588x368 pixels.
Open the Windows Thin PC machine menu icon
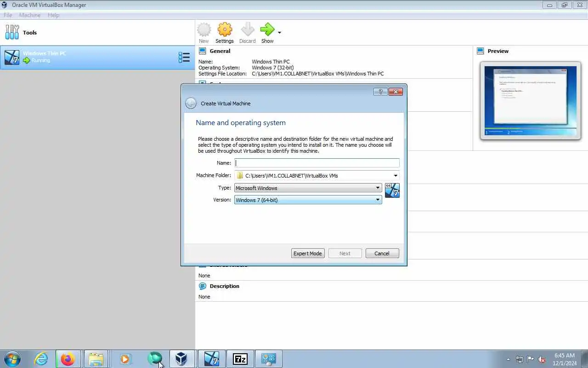tap(184, 57)
